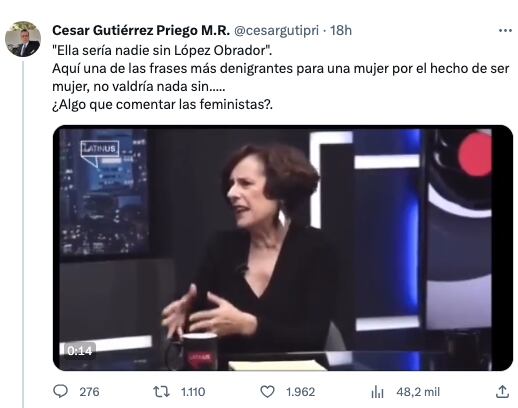The image size is (518, 408).
Task: Open profile via Cesar Gutiérrez Priego M.R. name
Action: point(141,31)
